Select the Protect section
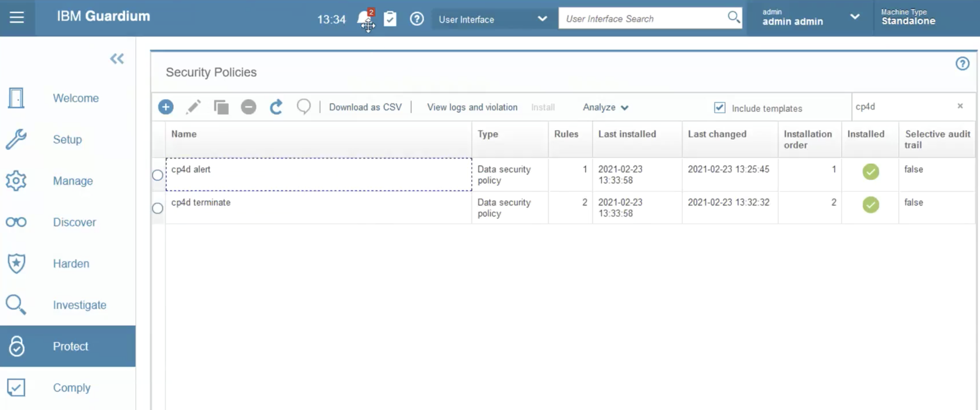Viewport: 980px width, 410px height. 68,346
